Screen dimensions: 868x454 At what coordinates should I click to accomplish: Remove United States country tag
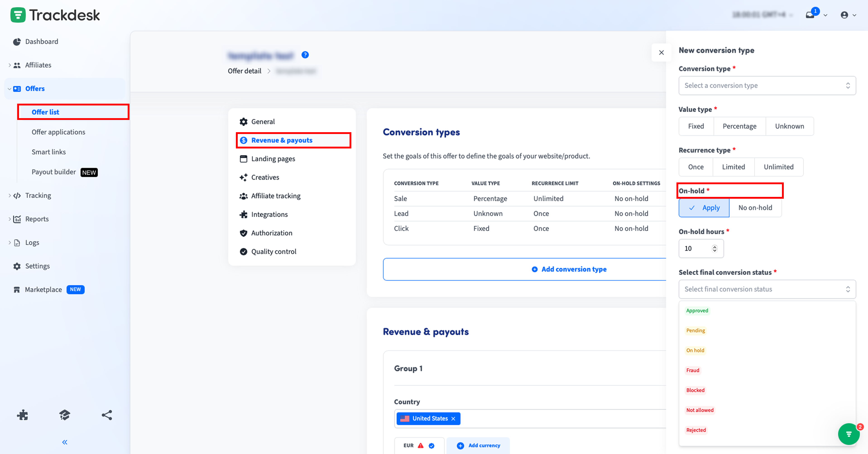pyautogui.click(x=453, y=419)
